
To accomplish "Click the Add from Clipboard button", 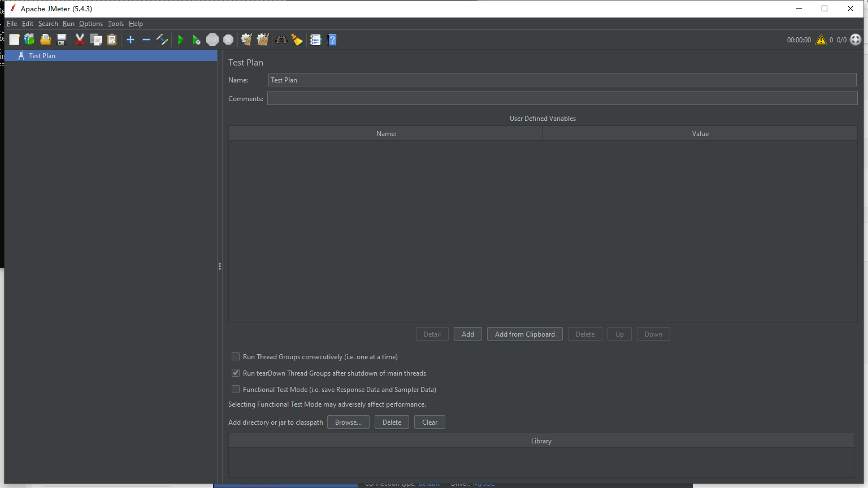I will (x=525, y=334).
